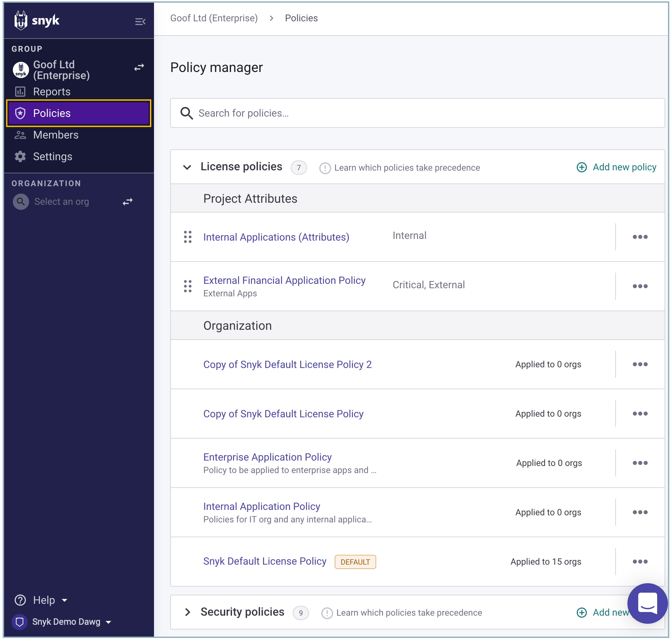The image size is (672, 642).
Task: Open the Snyk Demo Dawg user dropdown arrow
Action: tap(108, 622)
